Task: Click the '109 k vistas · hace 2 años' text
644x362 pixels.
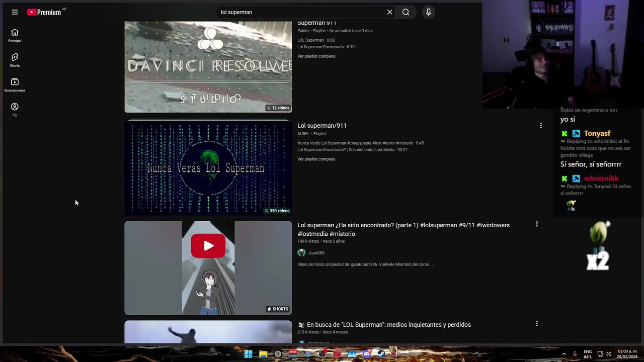Action: coord(321,241)
